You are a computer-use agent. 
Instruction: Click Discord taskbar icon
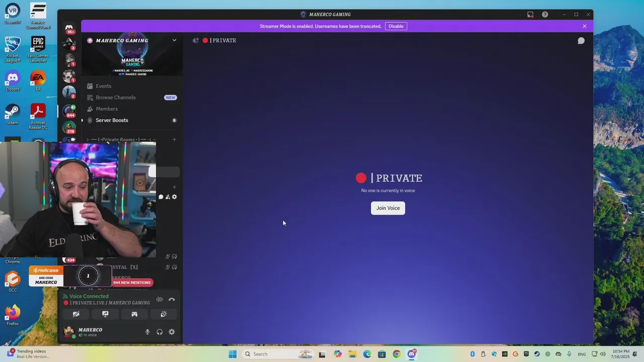tap(412, 353)
